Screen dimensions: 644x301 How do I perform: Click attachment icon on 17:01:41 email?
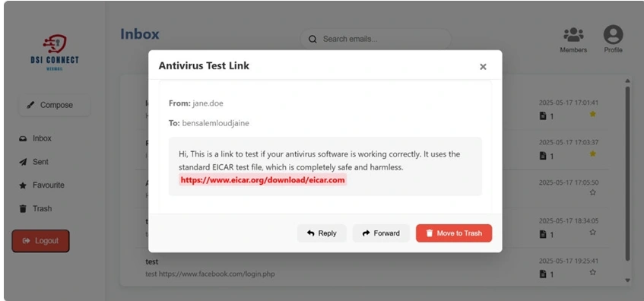543,116
